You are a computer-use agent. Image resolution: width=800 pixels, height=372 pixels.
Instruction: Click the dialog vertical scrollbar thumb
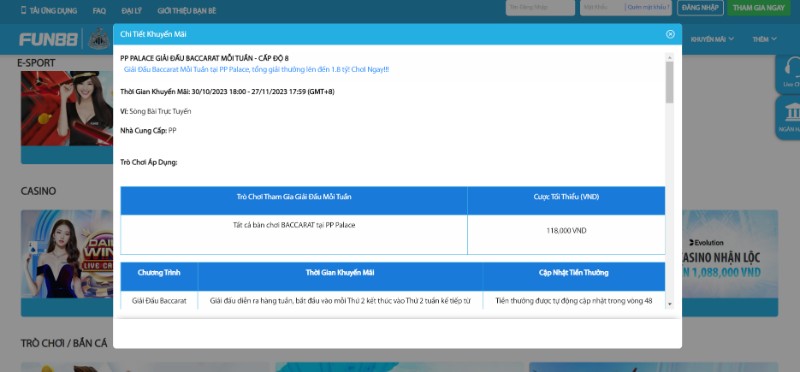pyautogui.click(x=669, y=82)
